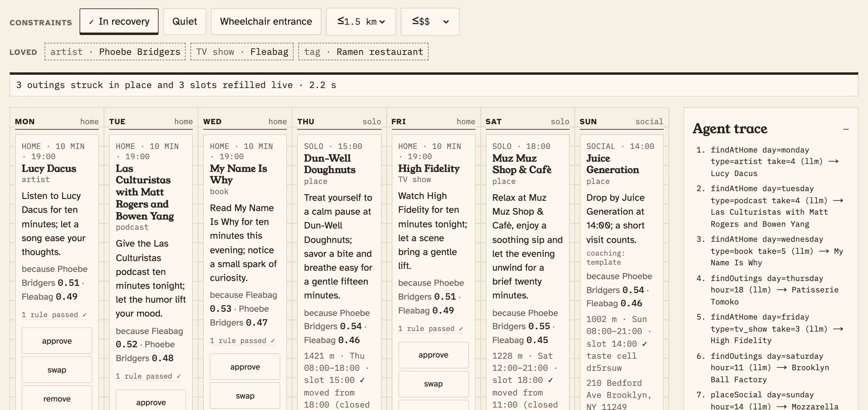Swap Friday's High Fidelity show
This screenshot has height=410, width=868.
pyautogui.click(x=433, y=384)
